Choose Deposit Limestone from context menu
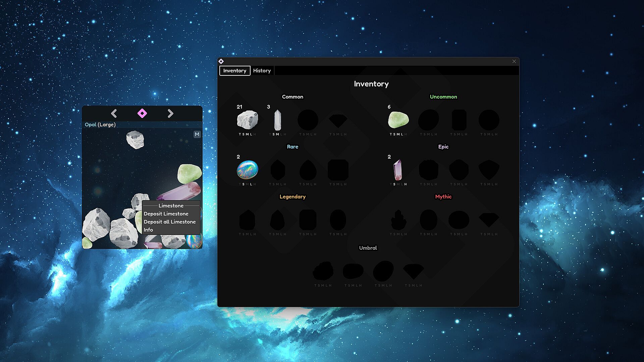Screen dimensions: 644x362 click(166, 214)
